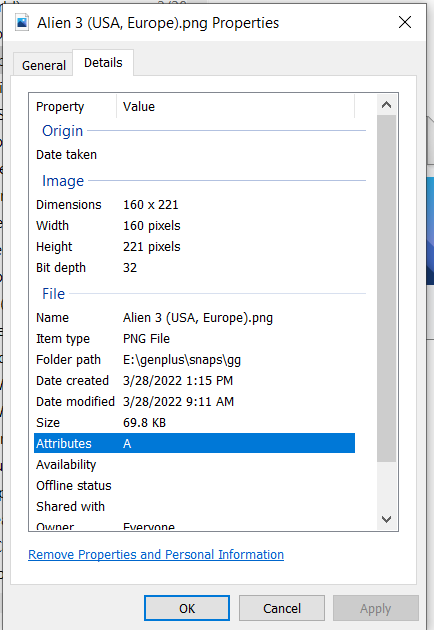Screen dimensions: 434x630
Task: Click the Apply button
Action: 376,608
